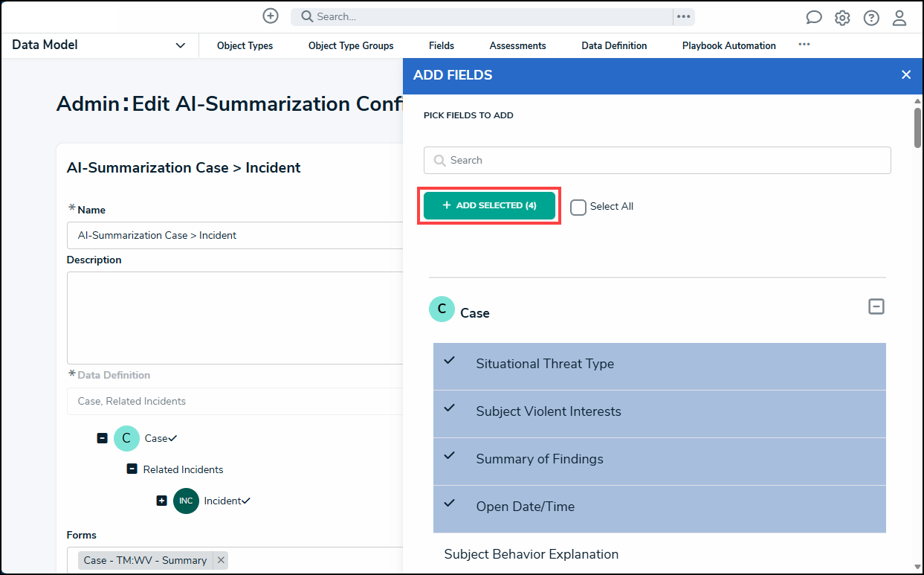The image size is (924, 575).
Task: Click the Case - TM:WV - Summary form tag
Action: (145, 560)
